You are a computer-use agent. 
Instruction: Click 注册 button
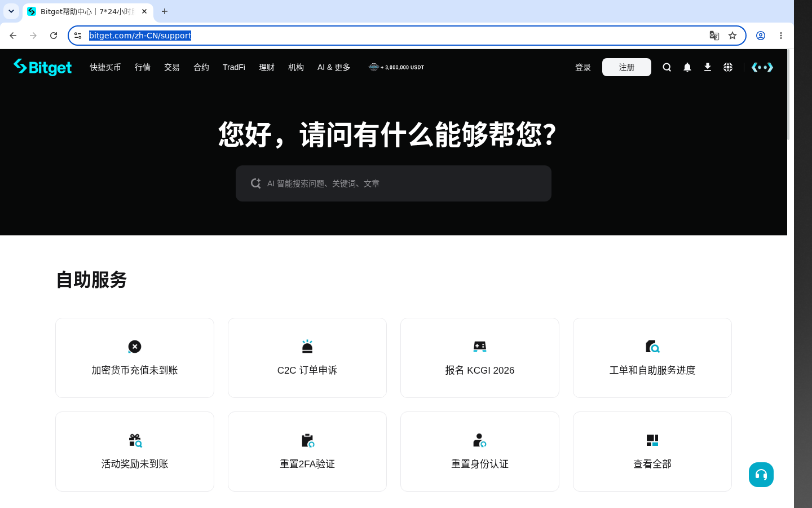626,67
